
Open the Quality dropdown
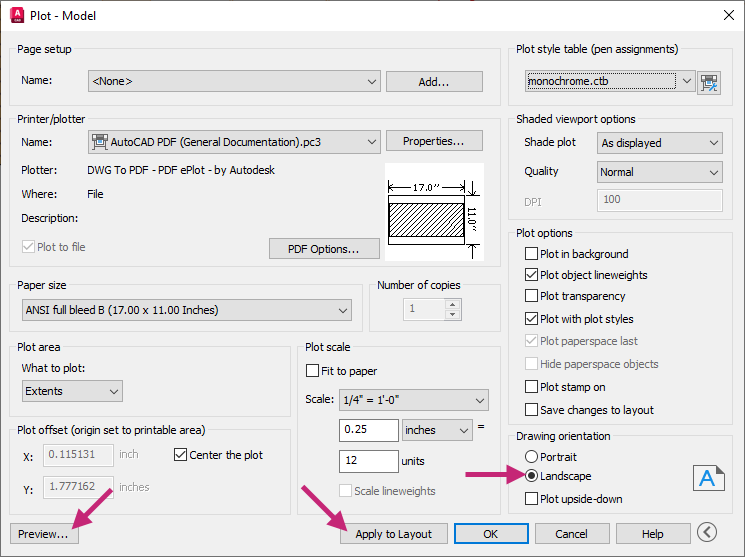click(659, 172)
